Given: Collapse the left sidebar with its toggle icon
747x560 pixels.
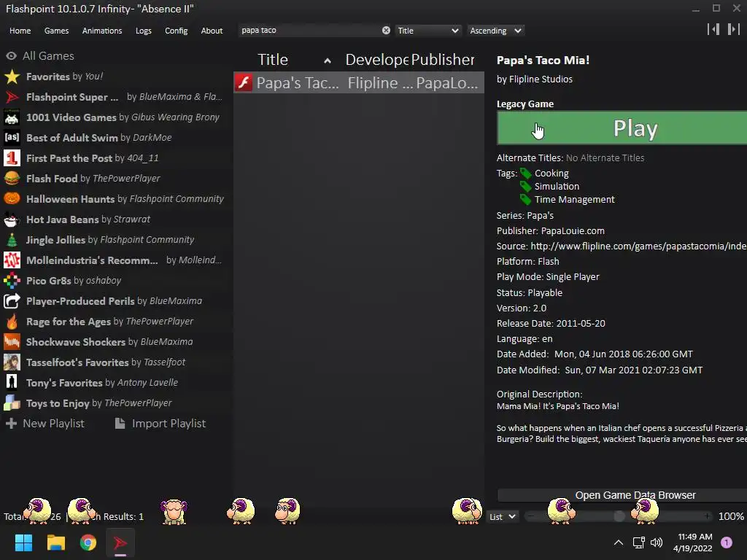Looking at the screenshot, I should [713, 29].
